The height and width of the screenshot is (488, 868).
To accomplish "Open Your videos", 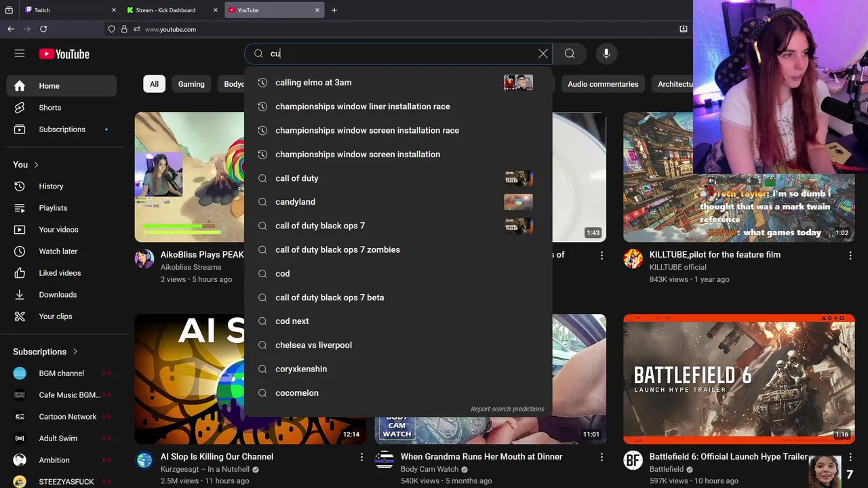I will click(62, 230).
